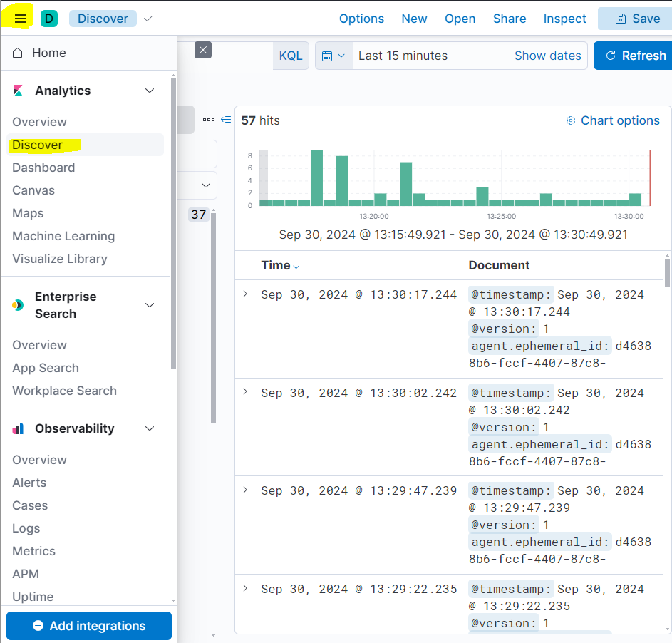Expand the 13:30:17.244 document row
Screen dimensions: 672x643
click(x=245, y=294)
